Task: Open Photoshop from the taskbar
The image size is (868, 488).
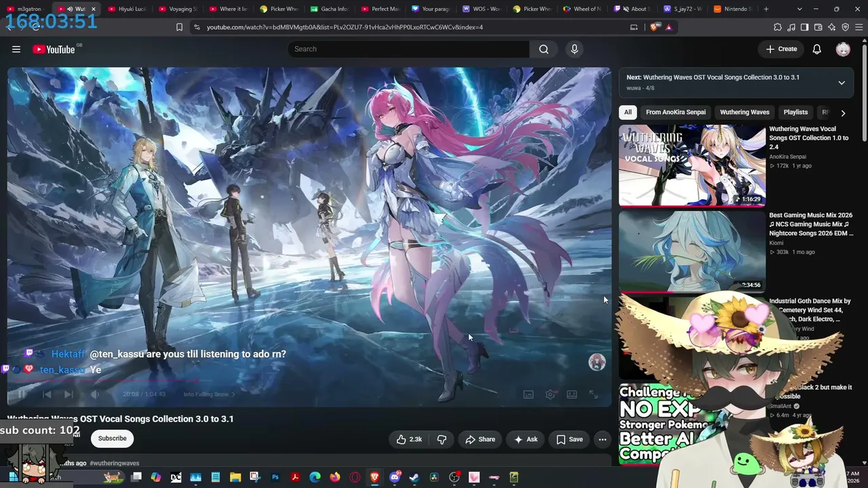Action: [275, 477]
